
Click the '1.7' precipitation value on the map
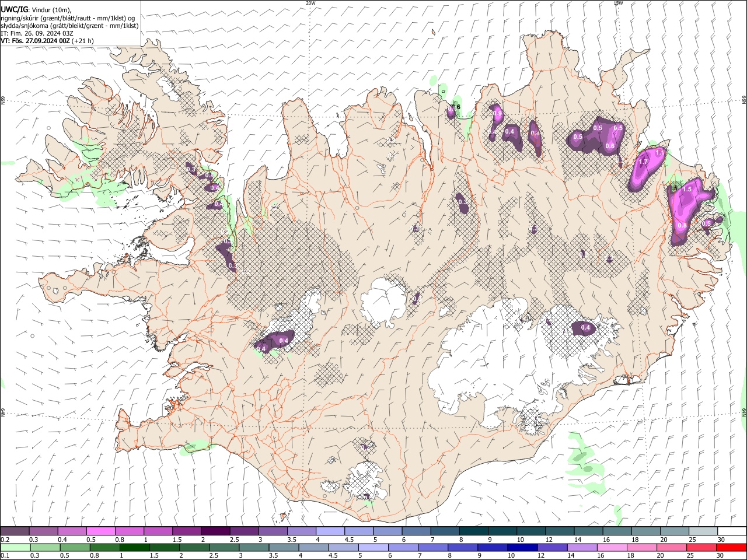644,162
